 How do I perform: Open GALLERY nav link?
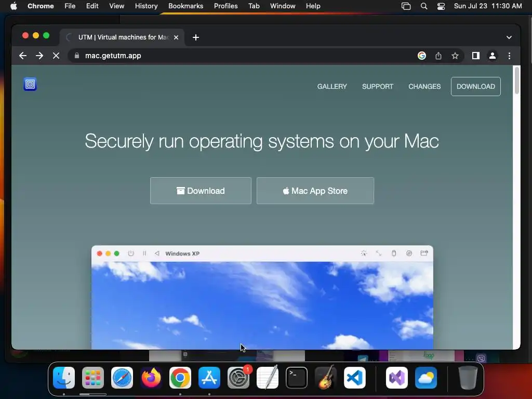(x=332, y=87)
